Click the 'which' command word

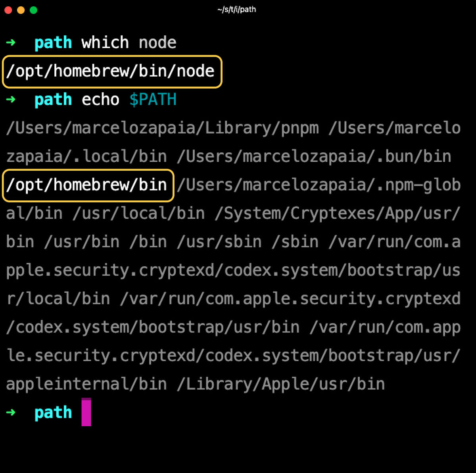click(x=105, y=42)
